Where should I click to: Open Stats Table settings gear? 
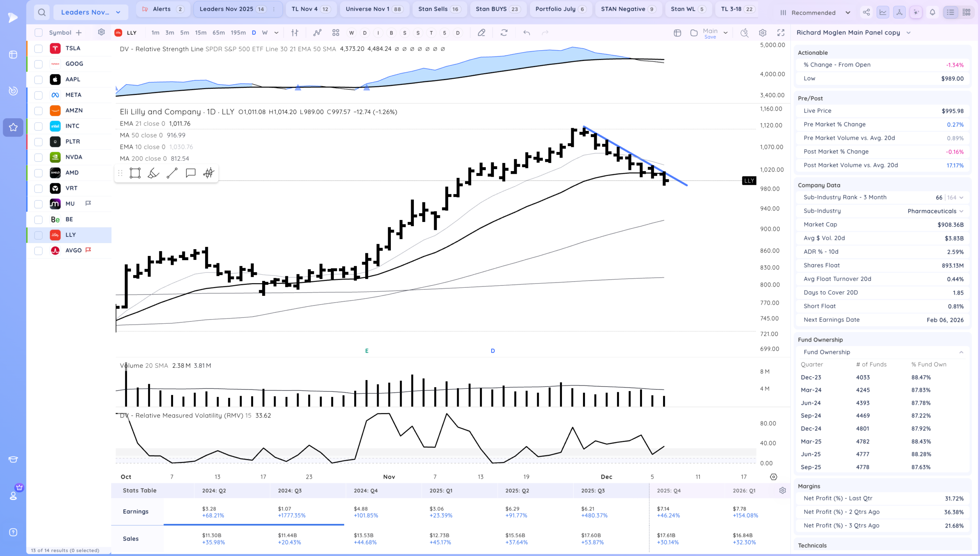[x=782, y=491]
